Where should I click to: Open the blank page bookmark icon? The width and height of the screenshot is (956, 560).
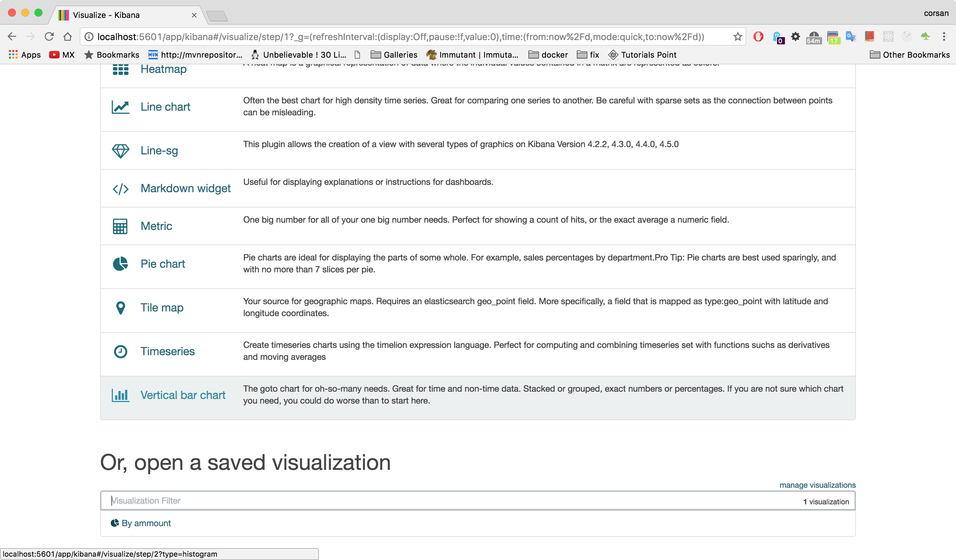(357, 55)
